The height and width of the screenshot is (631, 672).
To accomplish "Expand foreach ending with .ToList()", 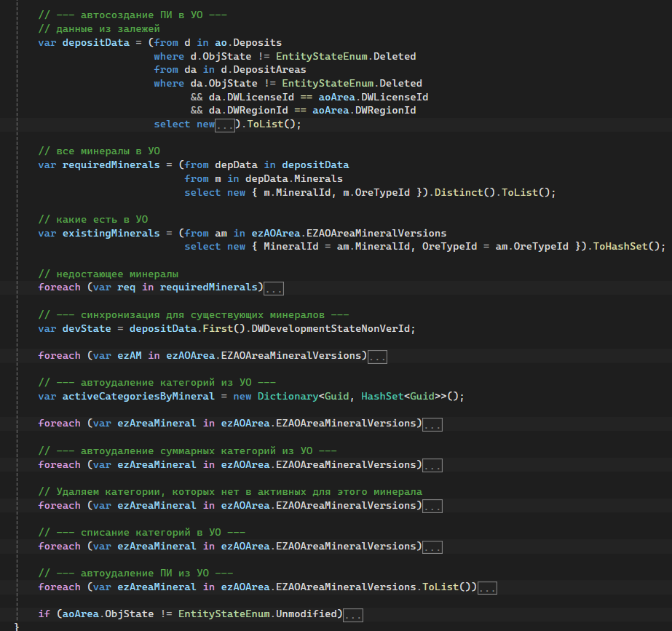I will coord(488,588).
